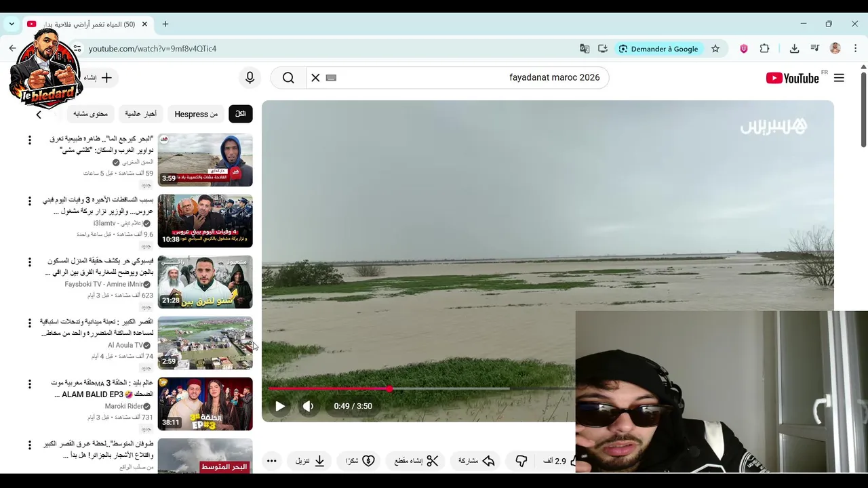Play the video
The width and height of the screenshot is (868, 488).
280,406
